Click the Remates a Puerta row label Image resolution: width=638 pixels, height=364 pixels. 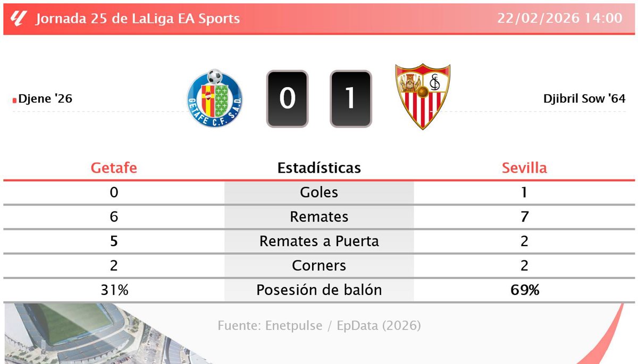[x=319, y=241]
